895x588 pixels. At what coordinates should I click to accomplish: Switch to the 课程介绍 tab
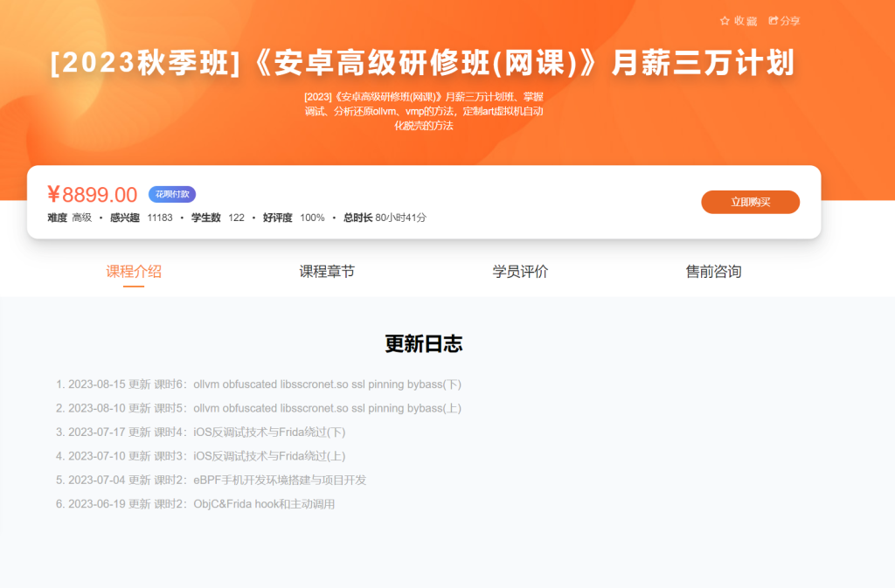(x=134, y=272)
